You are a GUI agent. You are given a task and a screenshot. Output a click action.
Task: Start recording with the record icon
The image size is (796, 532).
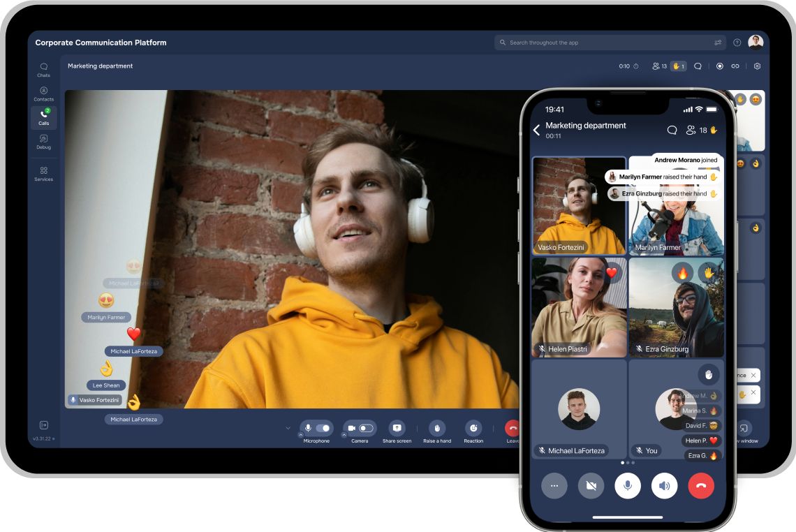720,66
